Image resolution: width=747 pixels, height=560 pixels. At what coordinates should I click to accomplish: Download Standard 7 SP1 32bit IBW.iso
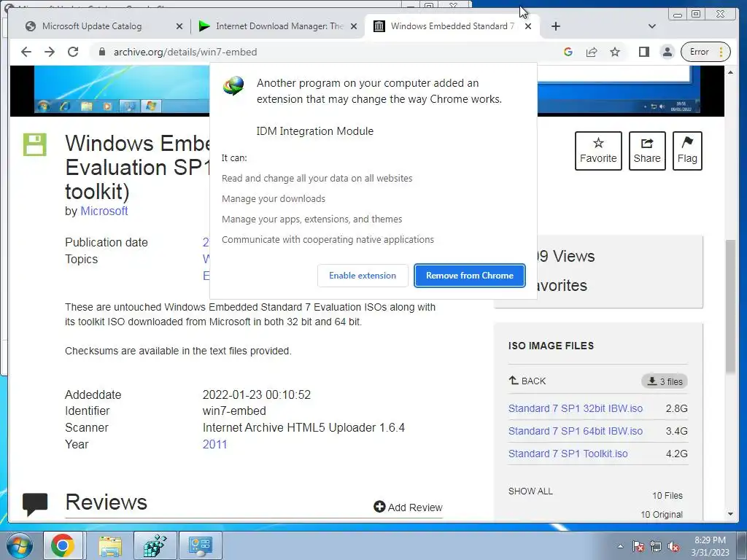point(575,408)
